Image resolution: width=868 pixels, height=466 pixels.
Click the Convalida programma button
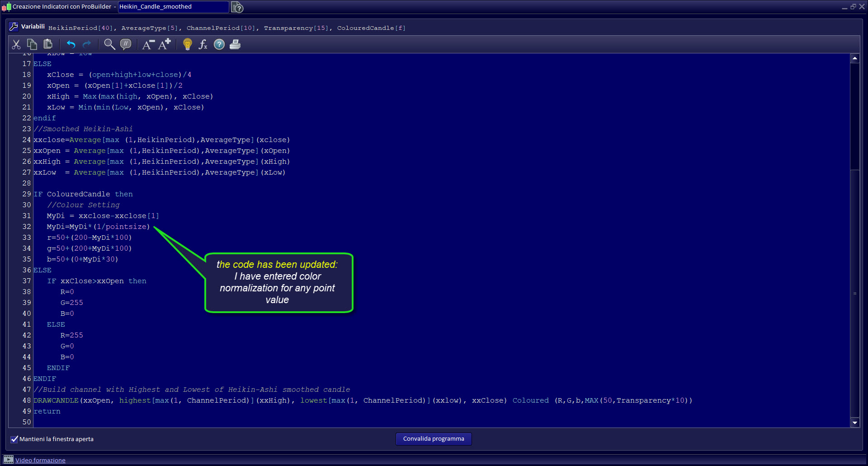tap(434, 439)
